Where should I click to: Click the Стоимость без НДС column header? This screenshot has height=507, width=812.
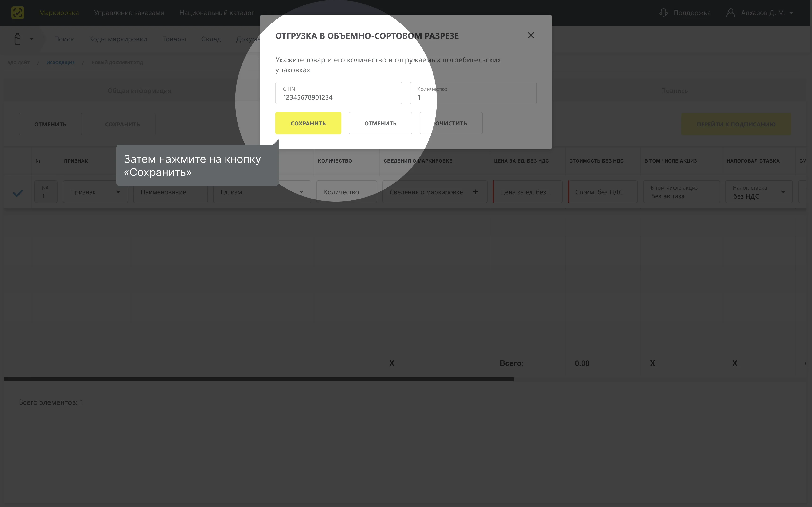596,161
